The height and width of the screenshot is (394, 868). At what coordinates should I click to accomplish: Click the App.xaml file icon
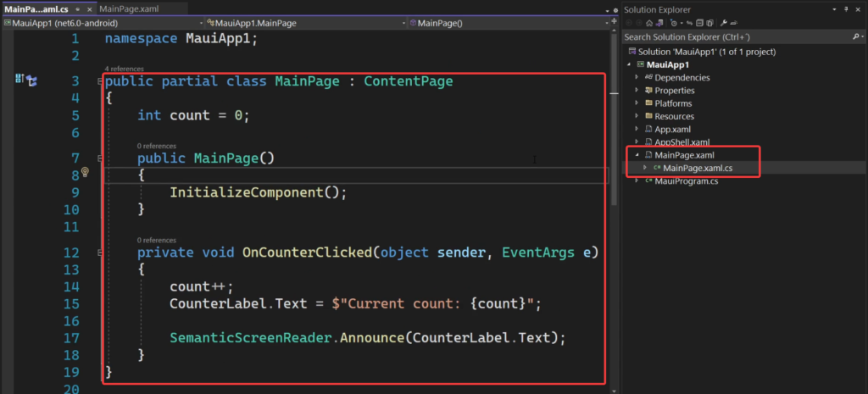click(x=649, y=129)
